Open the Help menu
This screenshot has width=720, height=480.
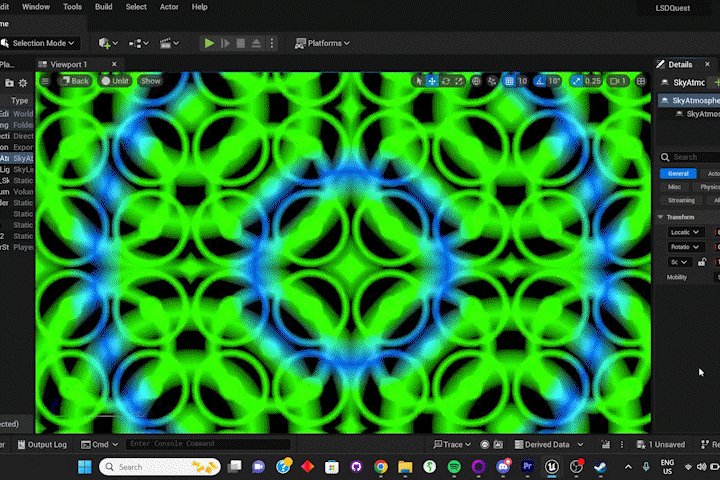(199, 7)
